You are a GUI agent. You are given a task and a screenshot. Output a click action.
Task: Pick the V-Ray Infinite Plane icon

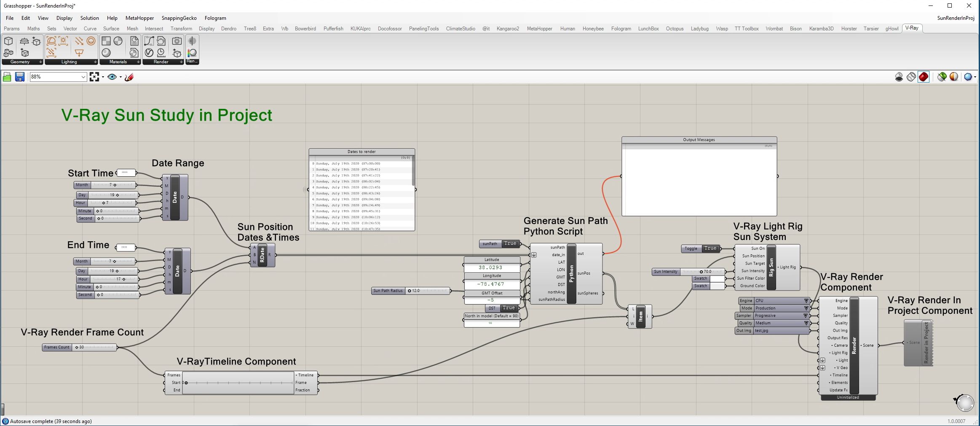24,41
